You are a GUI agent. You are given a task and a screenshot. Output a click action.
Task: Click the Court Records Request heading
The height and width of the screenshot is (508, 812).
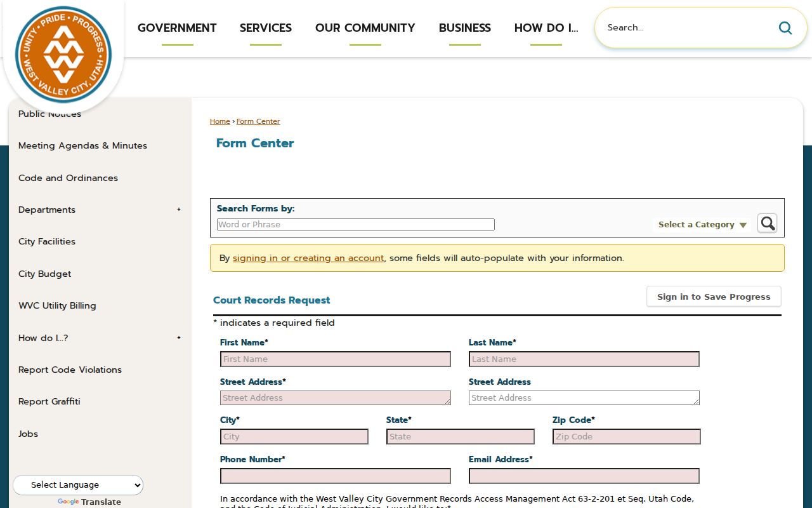pyautogui.click(x=272, y=300)
